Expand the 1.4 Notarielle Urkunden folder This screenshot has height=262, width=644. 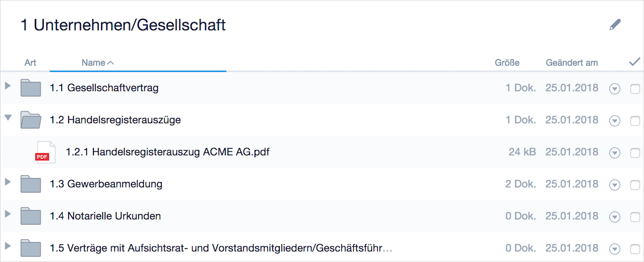tap(7, 214)
